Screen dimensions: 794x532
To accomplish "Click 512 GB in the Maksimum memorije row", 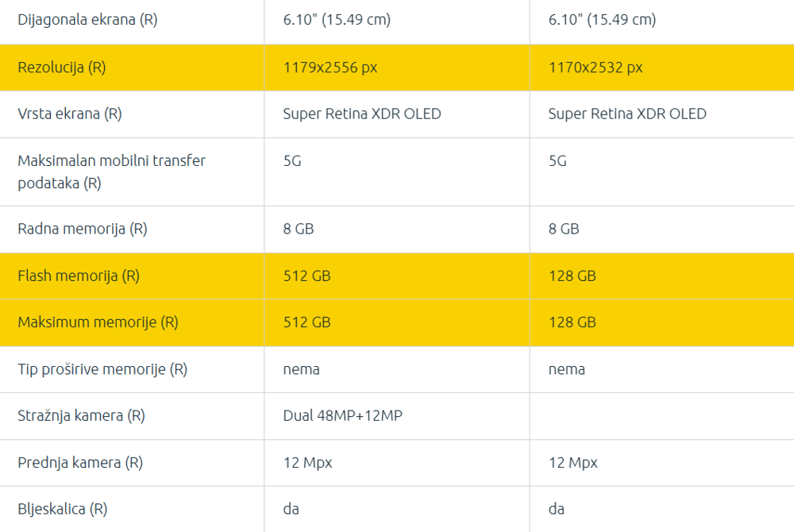I will click(306, 322).
